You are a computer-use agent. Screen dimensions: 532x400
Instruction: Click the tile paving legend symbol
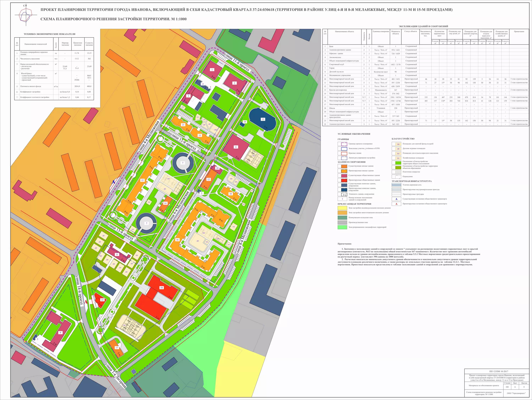[396, 172]
